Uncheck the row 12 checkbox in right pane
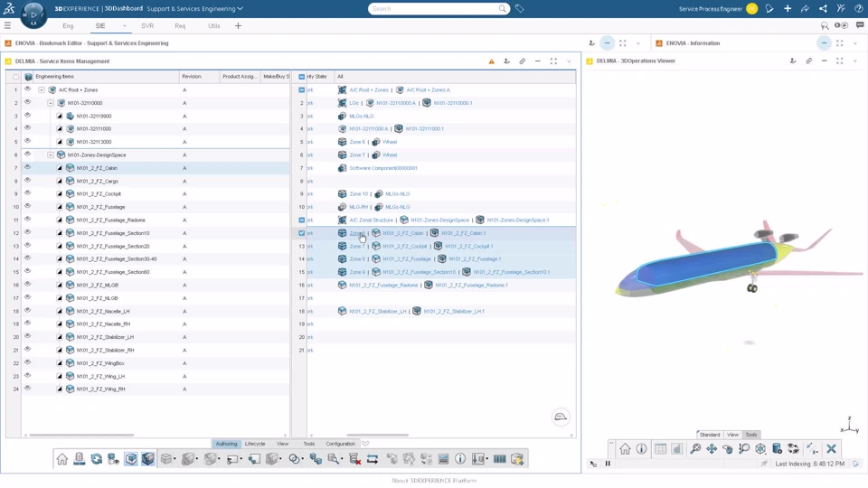The image size is (868, 488). click(x=302, y=233)
